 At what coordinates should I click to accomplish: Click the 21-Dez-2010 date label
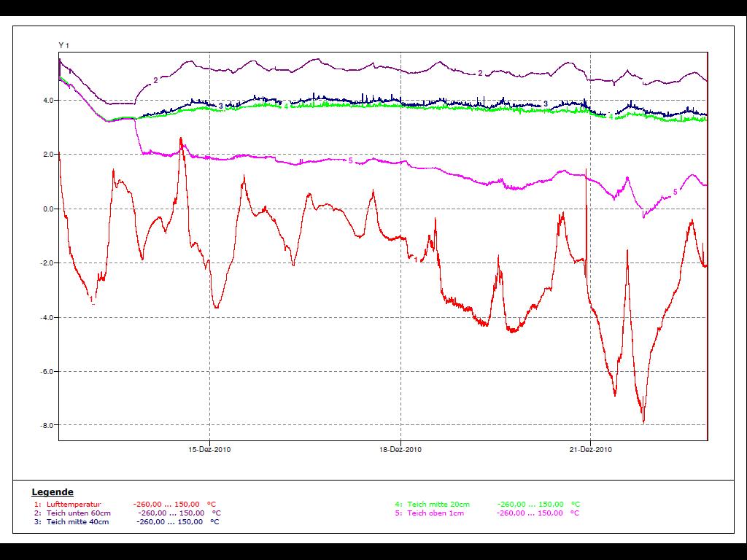coord(591,450)
